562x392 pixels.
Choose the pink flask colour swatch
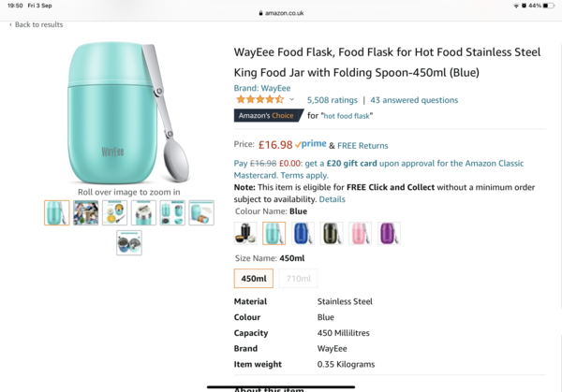coord(361,233)
